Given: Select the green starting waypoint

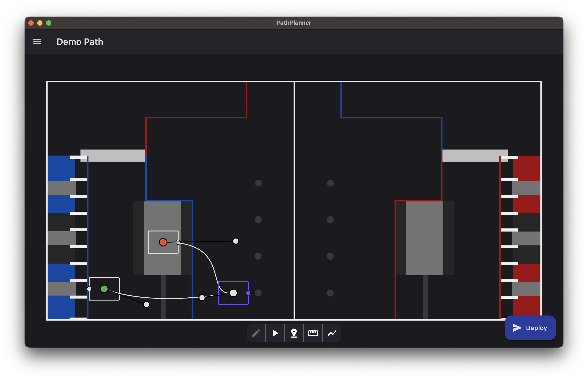Looking at the screenshot, I should (104, 289).
